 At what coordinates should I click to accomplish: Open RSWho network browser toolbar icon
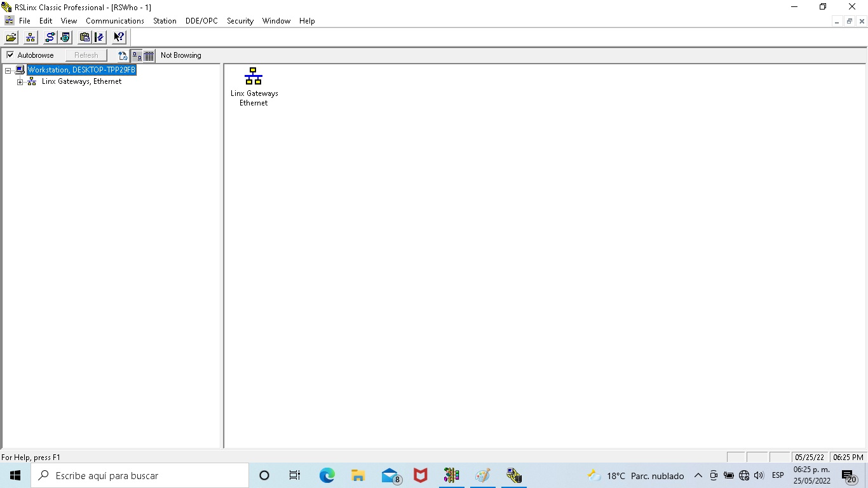tap(30, 37)
